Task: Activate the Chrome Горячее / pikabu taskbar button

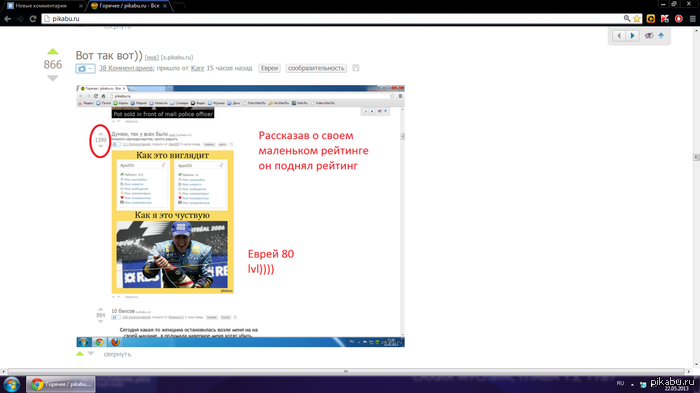Action: click(61, 384)
